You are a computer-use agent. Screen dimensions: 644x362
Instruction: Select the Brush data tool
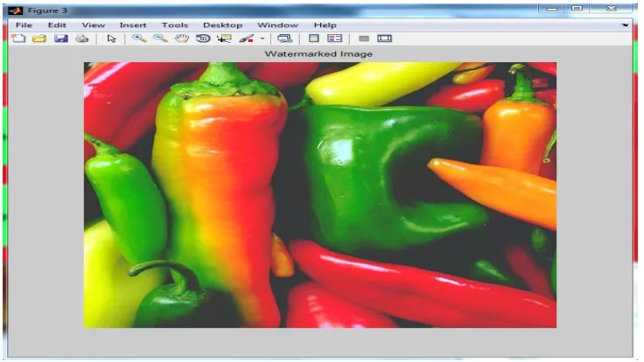coord(246,38)
